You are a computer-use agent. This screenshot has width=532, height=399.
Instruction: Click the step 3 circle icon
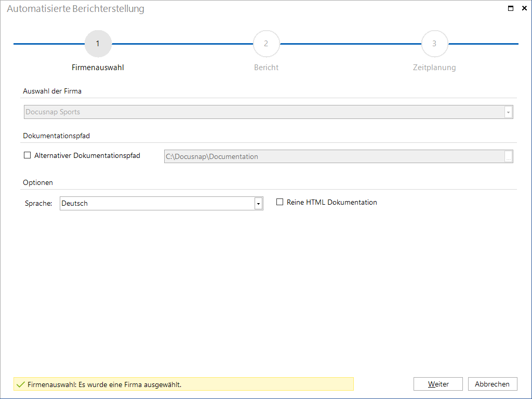[435, 44]
